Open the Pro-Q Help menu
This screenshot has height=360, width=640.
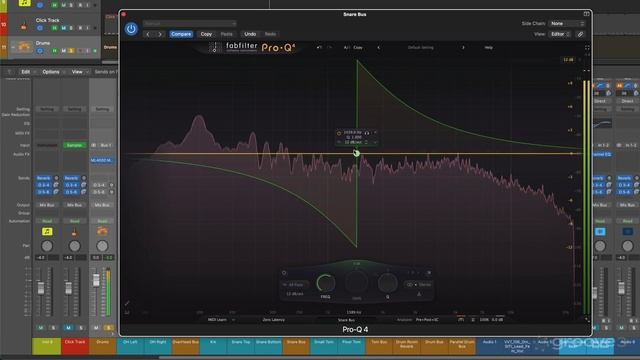pos(489,48)
